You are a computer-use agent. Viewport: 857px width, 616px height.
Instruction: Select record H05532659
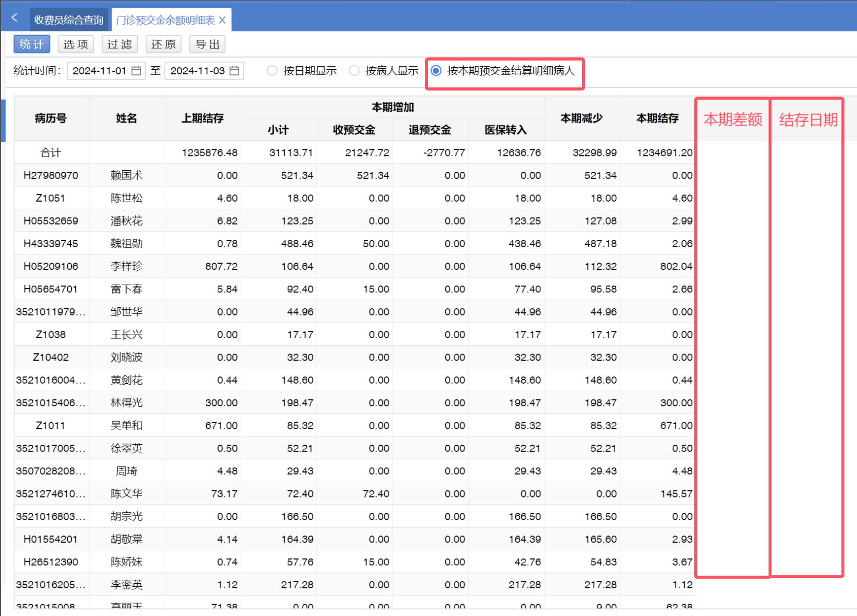[x=51, y=221]
